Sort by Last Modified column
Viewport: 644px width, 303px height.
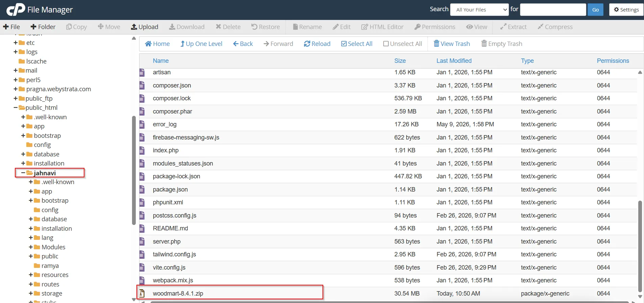point(454,61)
